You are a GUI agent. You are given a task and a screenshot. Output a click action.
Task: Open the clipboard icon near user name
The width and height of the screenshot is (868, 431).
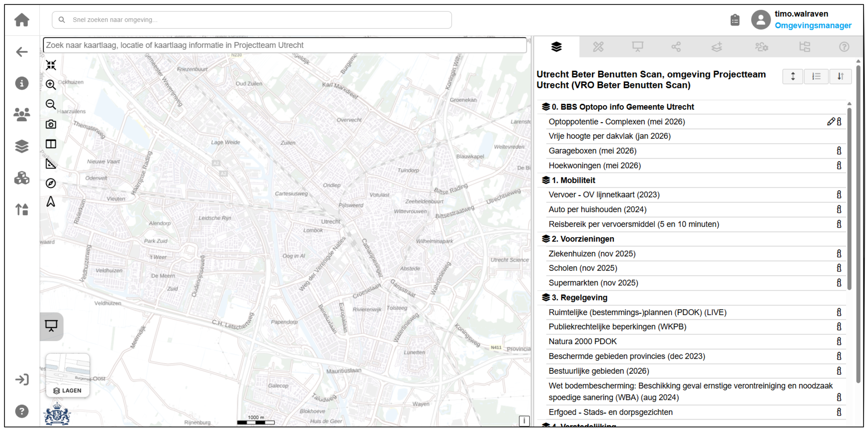[x=735, y=20]
